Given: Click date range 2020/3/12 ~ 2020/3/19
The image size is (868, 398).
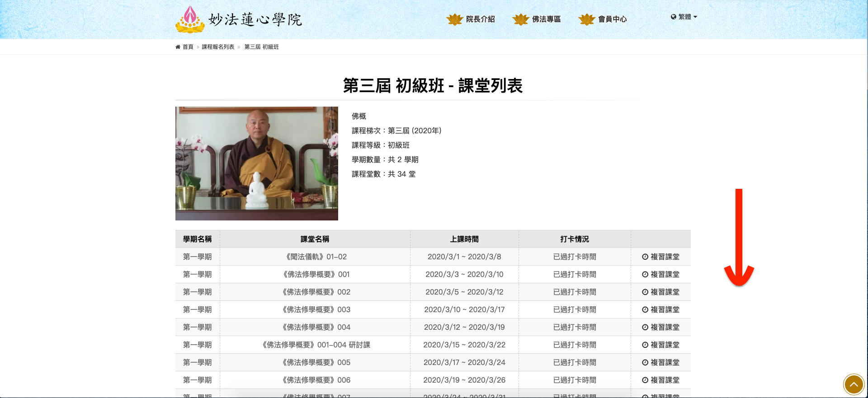Looking at the screenshot, I should (x=464, y=327).
